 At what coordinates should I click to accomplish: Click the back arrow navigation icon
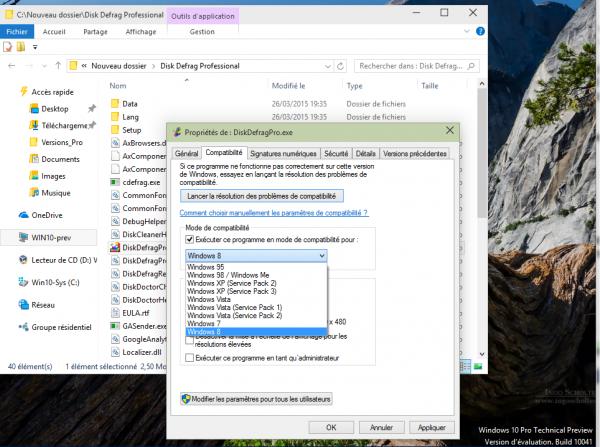tap(11, 66)
